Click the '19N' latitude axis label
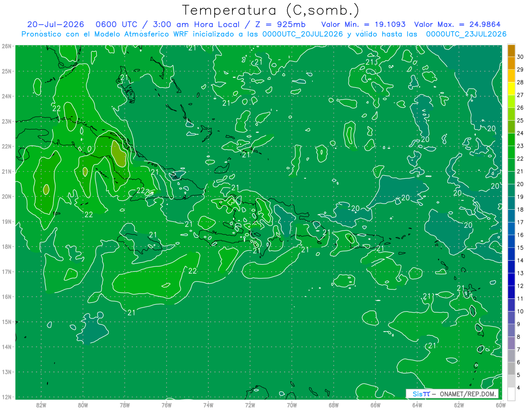532x411 pixels. [7, 221]
